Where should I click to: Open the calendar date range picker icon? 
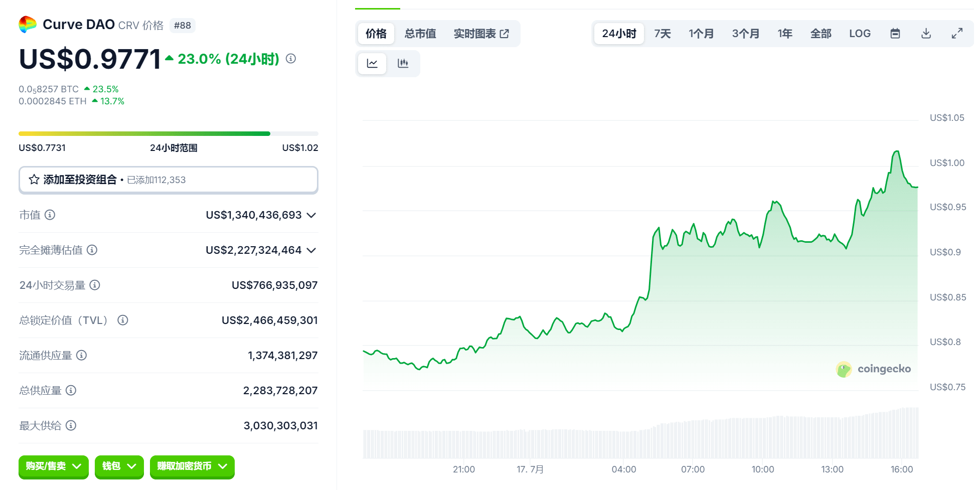[895, 34]
